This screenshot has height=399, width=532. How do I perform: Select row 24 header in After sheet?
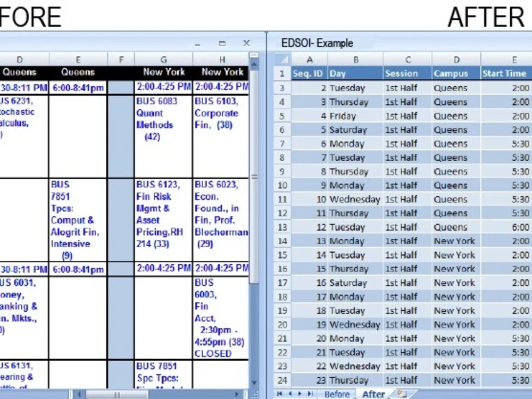click(x=282, y=380)
